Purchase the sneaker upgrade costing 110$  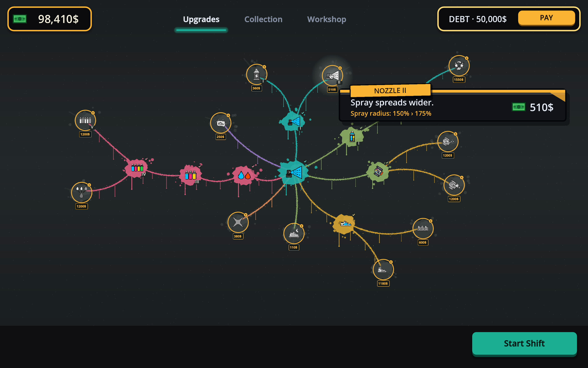tap(294, 233)
